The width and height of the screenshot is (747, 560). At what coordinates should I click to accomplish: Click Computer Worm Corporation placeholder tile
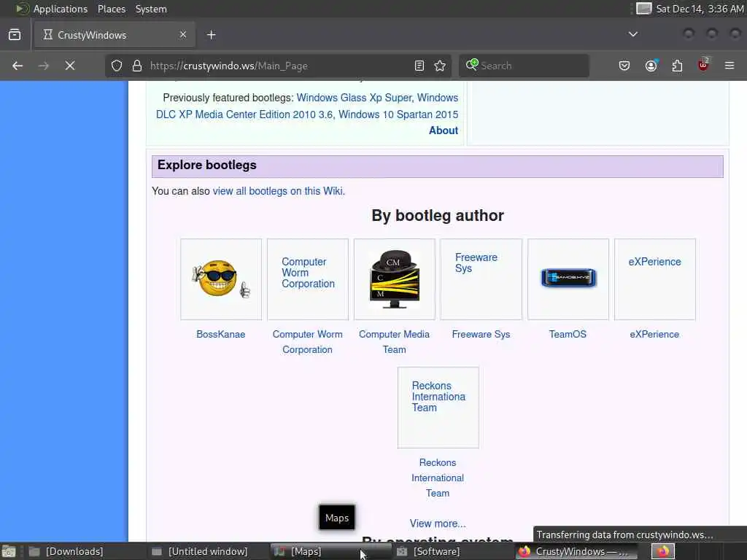click(x=308, y=279)
